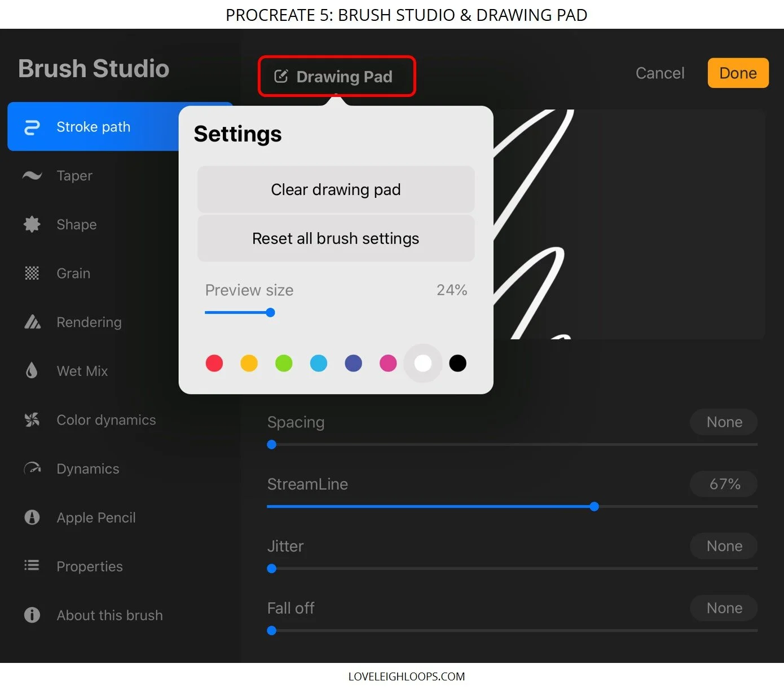Pick the yellow-orange preview color

click(249, 363)
